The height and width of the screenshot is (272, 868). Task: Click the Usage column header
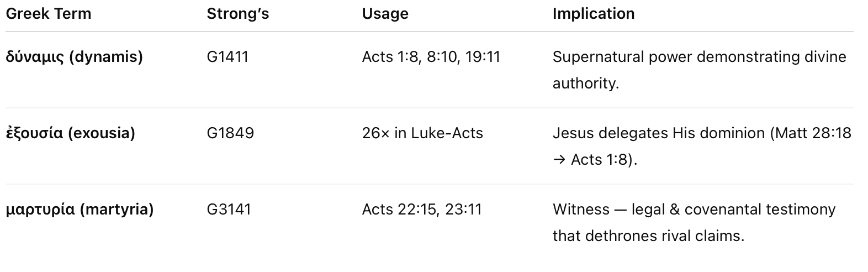pyautogui.click(x=385, y=14)
